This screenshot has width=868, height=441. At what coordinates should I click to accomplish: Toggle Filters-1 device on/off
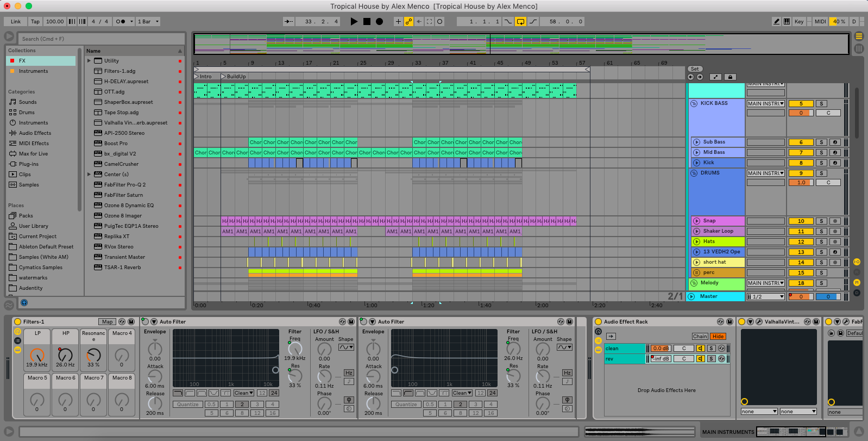pyautogui.click(x=17, y=322)
